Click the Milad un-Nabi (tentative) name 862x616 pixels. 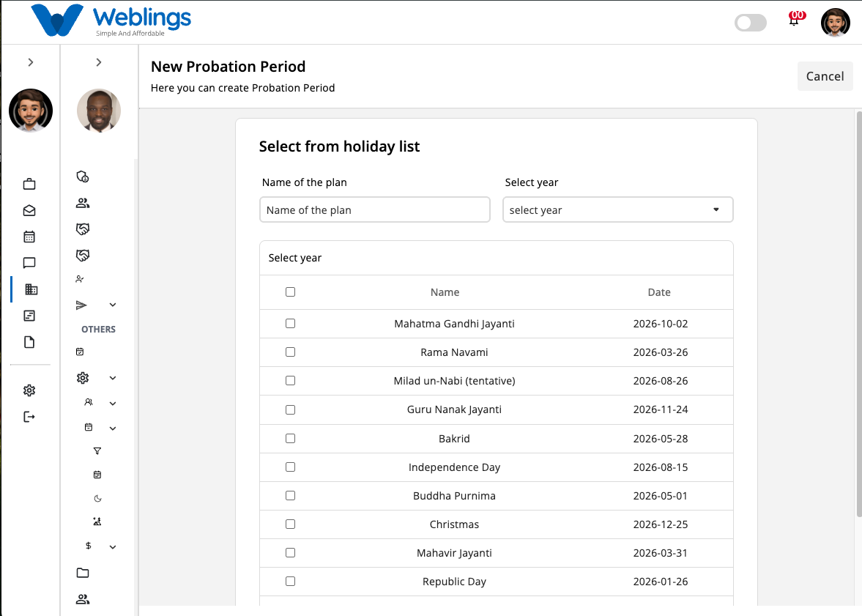pyautogui.click(x=455, y=381)
